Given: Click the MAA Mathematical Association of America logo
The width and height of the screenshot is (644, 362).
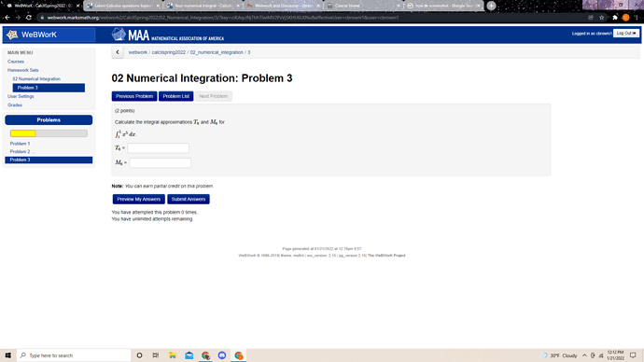Looking at the screenshot, I should tap(168, 35).
